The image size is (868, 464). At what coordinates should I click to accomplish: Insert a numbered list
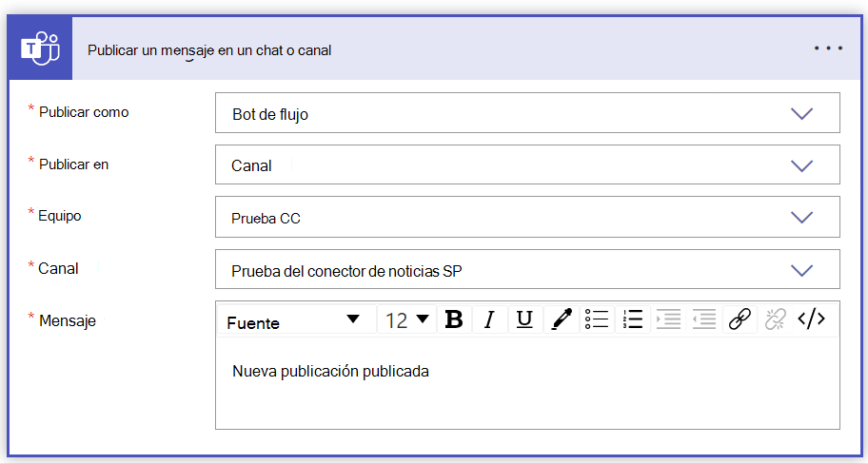pos(632,319)
